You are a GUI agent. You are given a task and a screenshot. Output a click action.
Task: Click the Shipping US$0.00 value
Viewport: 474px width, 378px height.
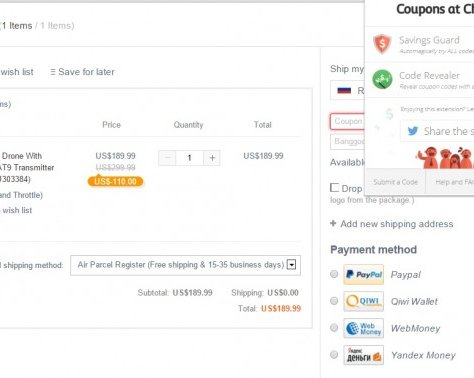(283, 293)
